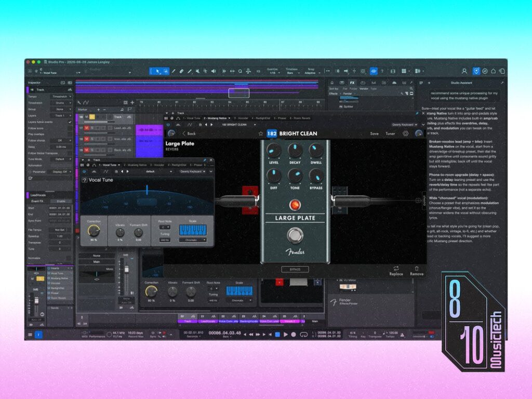The height and width of the screenshot is (399, 532).
Task: Open Mustang Native settings gear
Action: 405,134
